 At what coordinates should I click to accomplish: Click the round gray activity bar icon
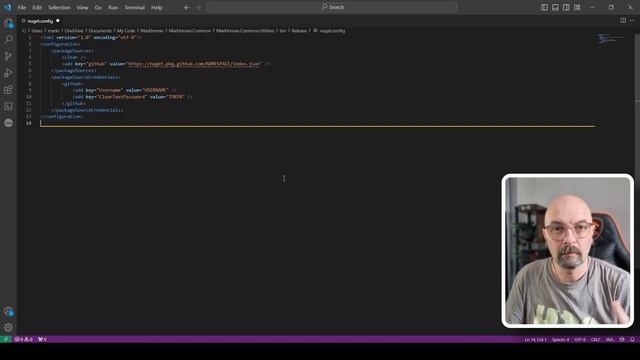(x=8, y=123)
